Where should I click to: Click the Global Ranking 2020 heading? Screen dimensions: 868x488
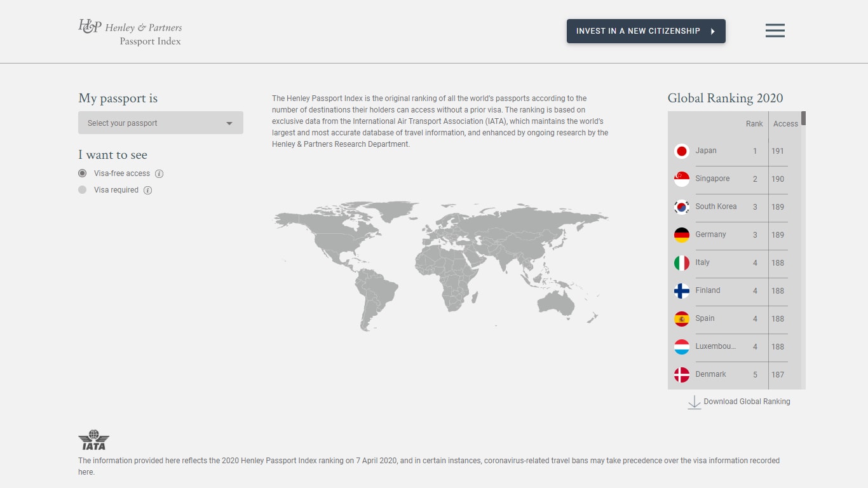725,98
